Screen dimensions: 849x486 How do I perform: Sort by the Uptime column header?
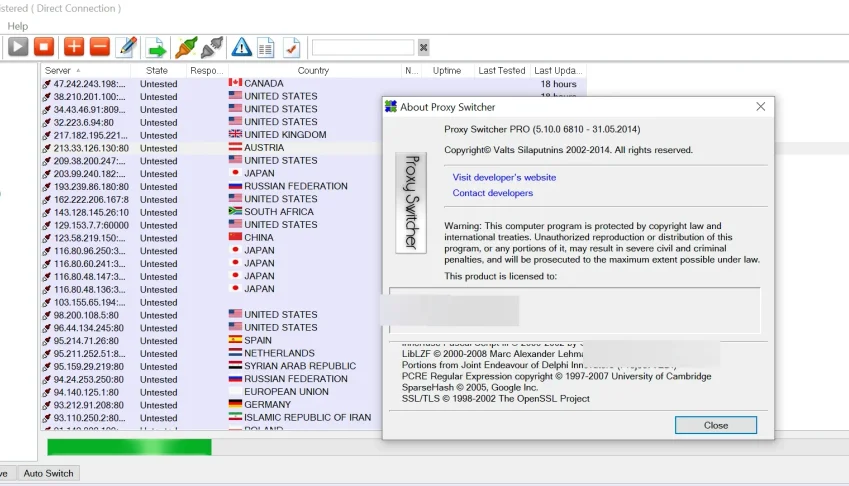(x=447, y=70)
